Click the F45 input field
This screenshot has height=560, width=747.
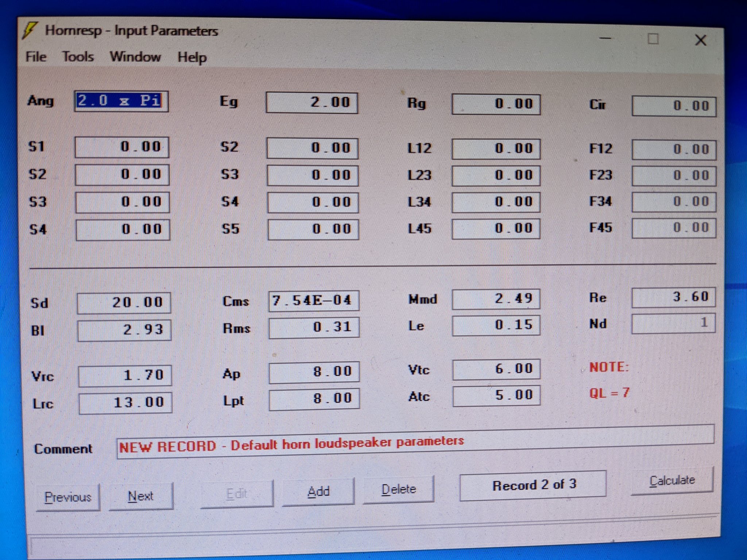click(x=674, y=228)
